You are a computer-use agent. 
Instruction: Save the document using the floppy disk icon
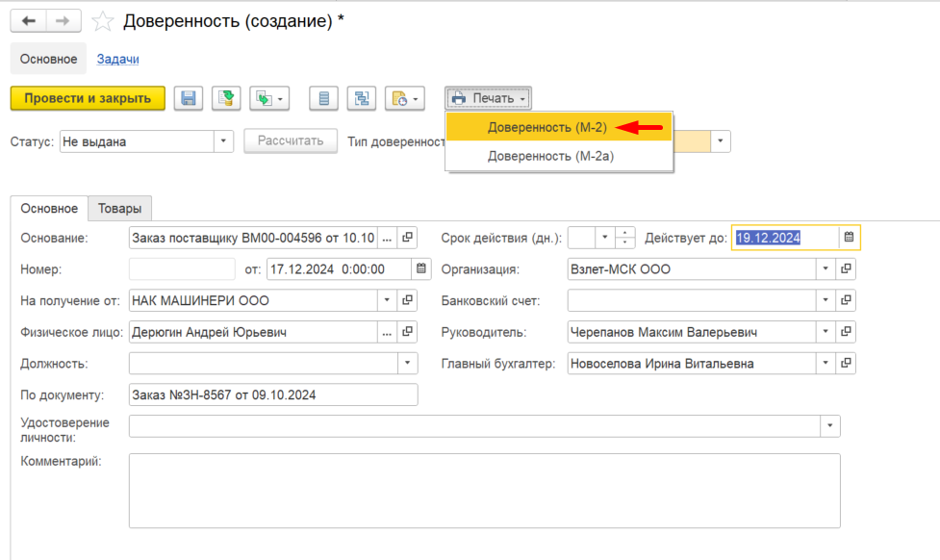pos(189,98)
